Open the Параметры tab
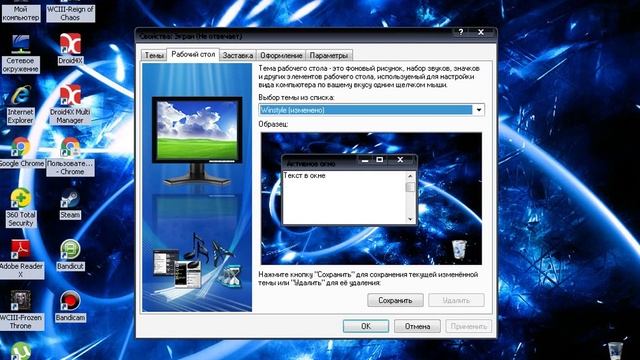Viewport: 640px width, 360px height. click(x=329, y=55)
